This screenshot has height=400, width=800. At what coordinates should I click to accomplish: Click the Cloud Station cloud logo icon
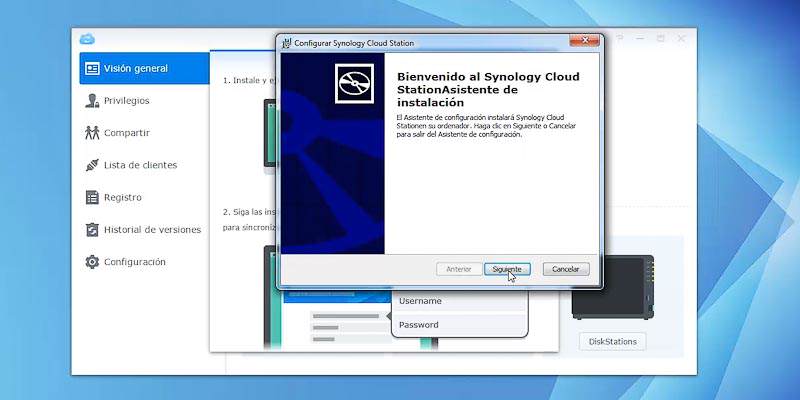tap(87, 39)
